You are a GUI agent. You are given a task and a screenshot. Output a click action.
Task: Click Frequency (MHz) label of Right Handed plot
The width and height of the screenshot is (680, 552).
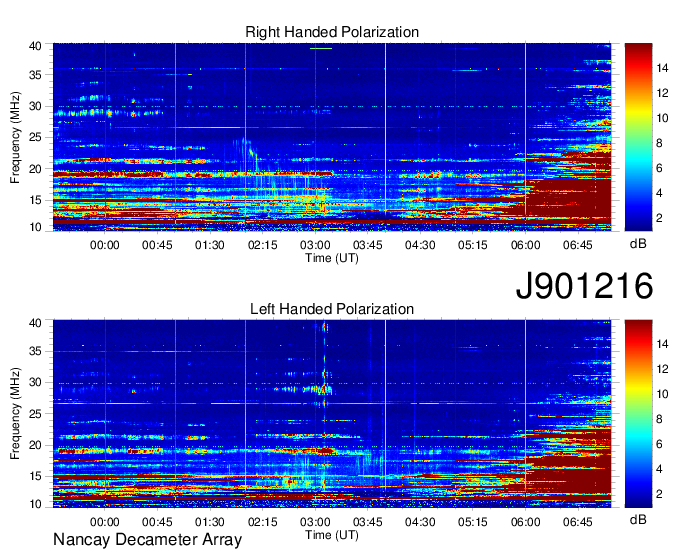pyautogui.click(x=15, y=137)
